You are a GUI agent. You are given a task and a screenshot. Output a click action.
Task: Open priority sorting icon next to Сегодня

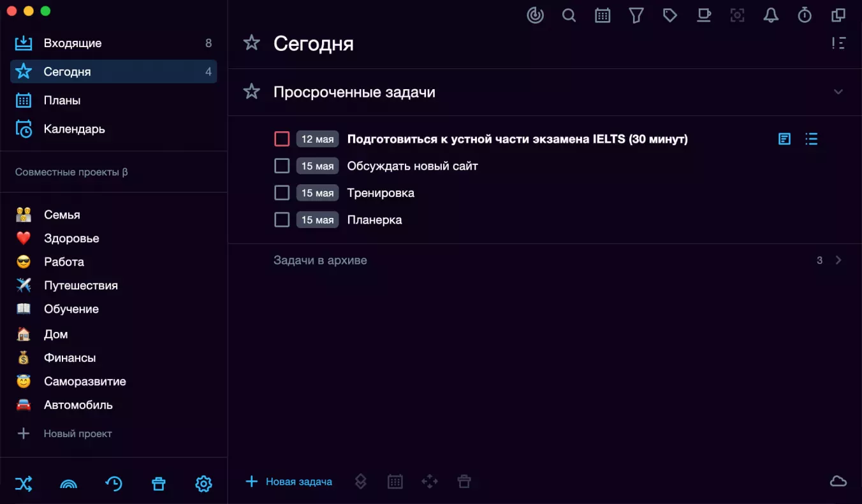(838, 43)
